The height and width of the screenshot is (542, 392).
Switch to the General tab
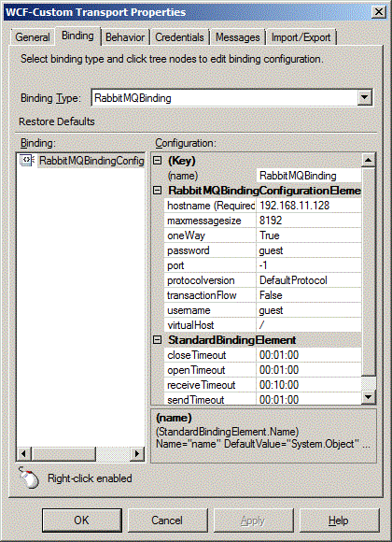click(x=32, y=37)
